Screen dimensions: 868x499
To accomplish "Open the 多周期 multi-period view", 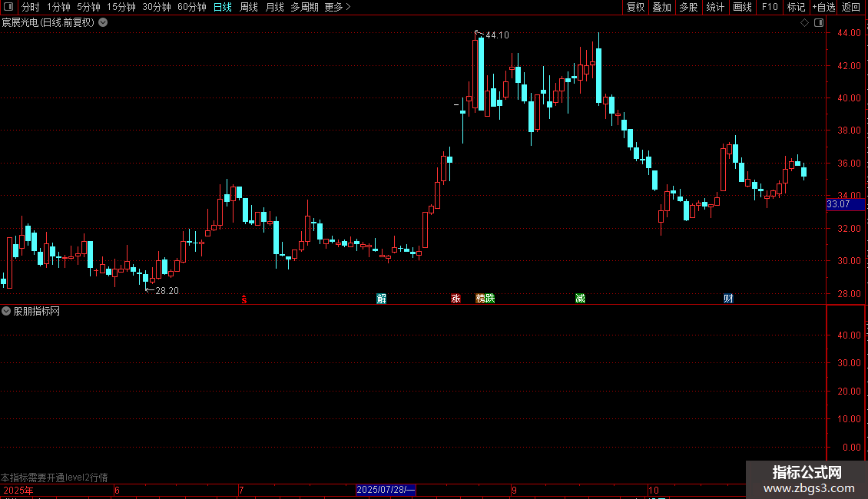I will (304, 7).
